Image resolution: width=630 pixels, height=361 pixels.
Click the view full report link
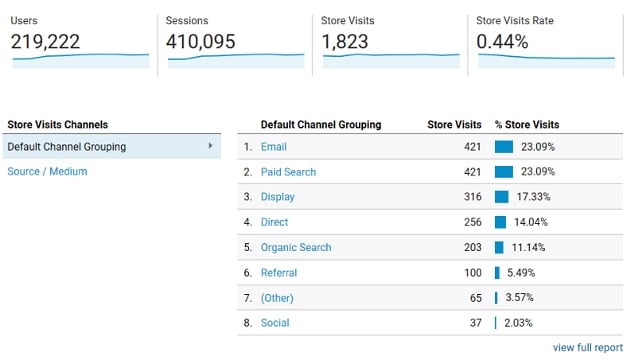point(588,347)
